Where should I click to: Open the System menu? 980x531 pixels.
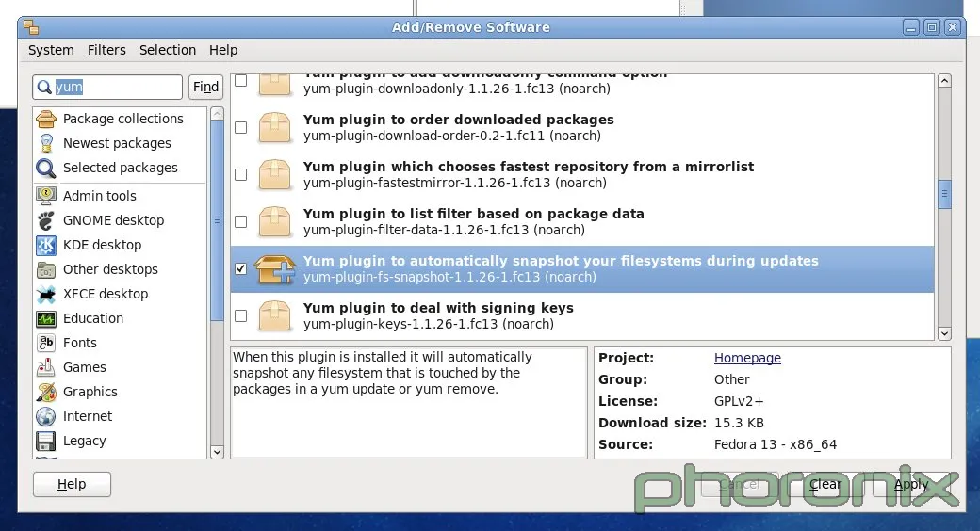(x=51, y=50)
